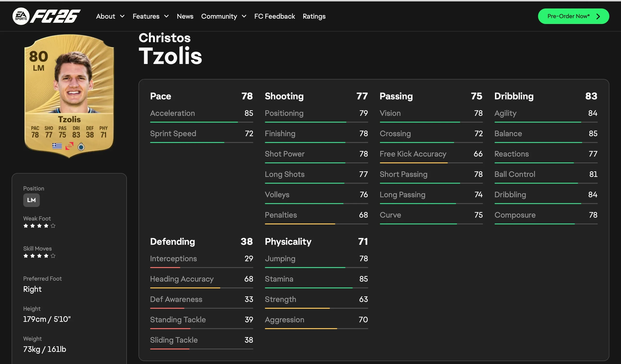
Task: Open the Features dropdown chevron
Action: pyautogui.click(x=167, y=16)
